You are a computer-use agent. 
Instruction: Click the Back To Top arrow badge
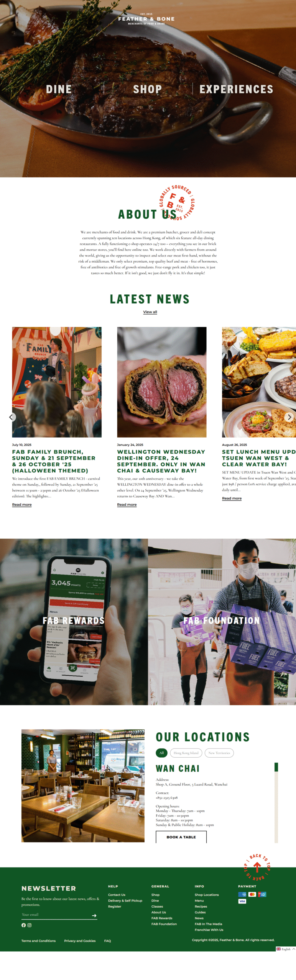point(257,867)
